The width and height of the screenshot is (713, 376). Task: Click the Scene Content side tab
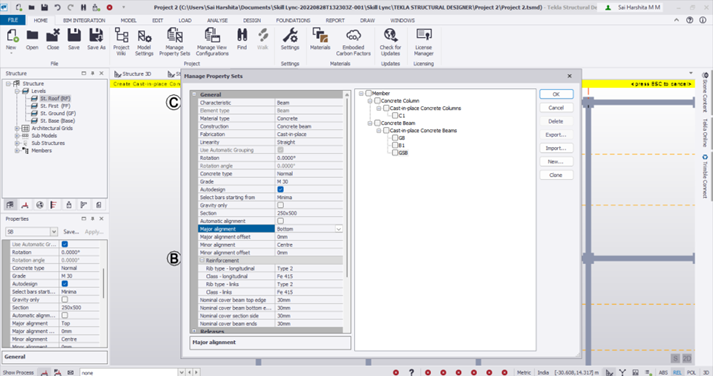click(x=705, y=92)
